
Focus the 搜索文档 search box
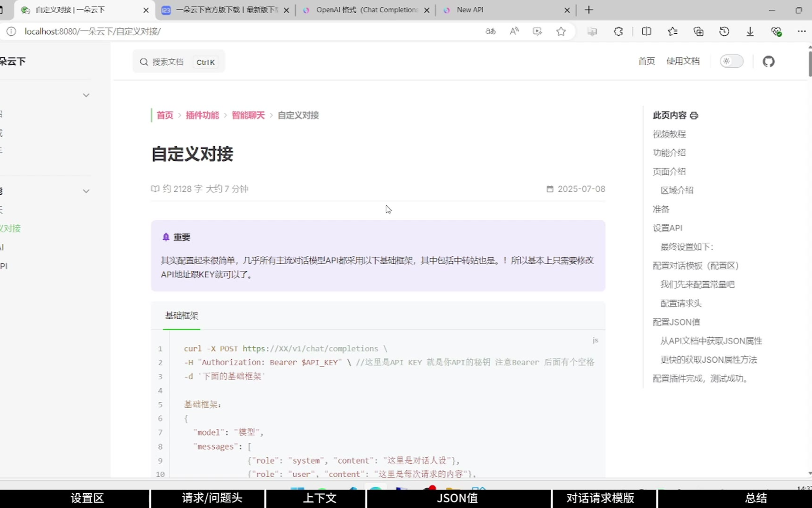(x=179, y=62)
